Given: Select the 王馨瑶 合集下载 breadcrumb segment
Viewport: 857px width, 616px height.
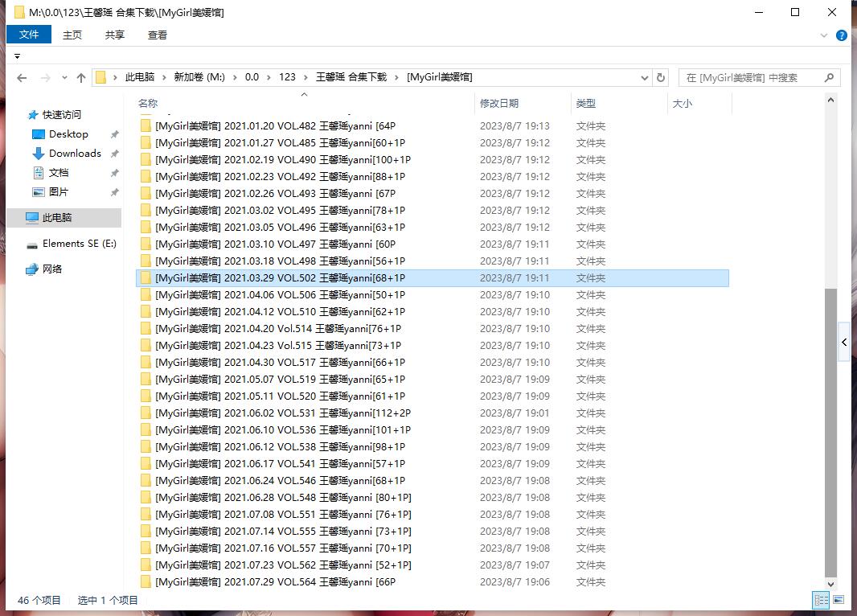Looking at the screenshot, I should click(351, 77).
